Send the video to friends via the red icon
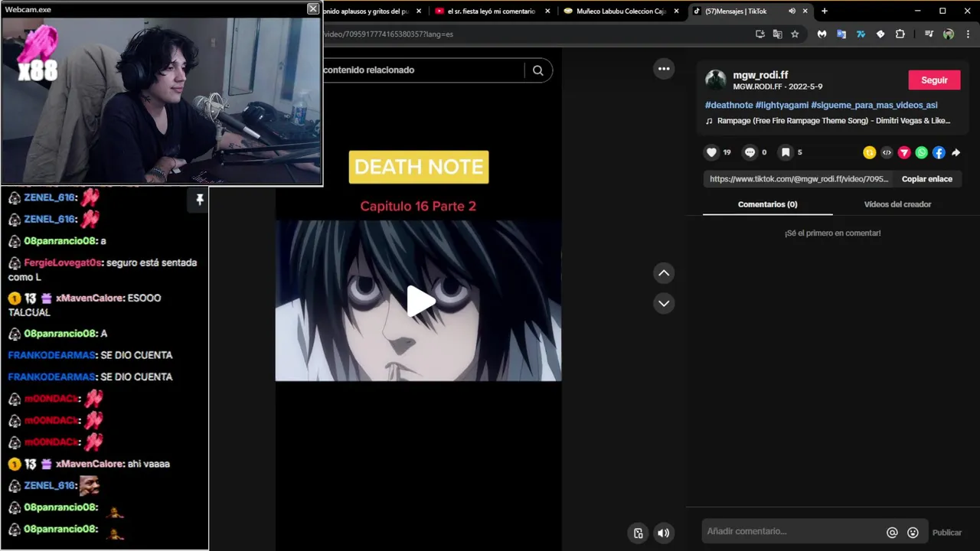 [x=904, y=152]
